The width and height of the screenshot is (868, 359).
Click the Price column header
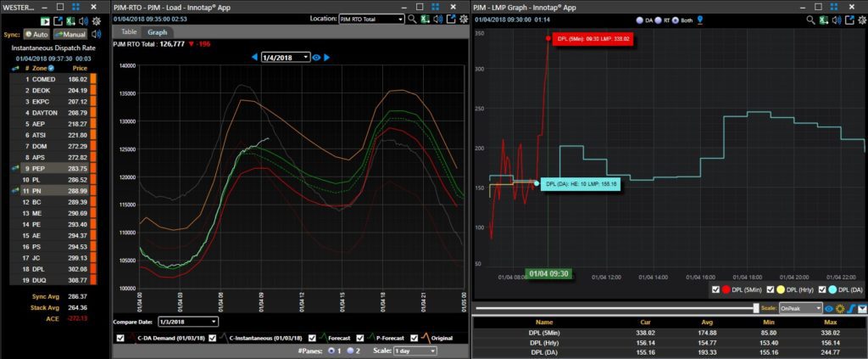pos(80,68)
